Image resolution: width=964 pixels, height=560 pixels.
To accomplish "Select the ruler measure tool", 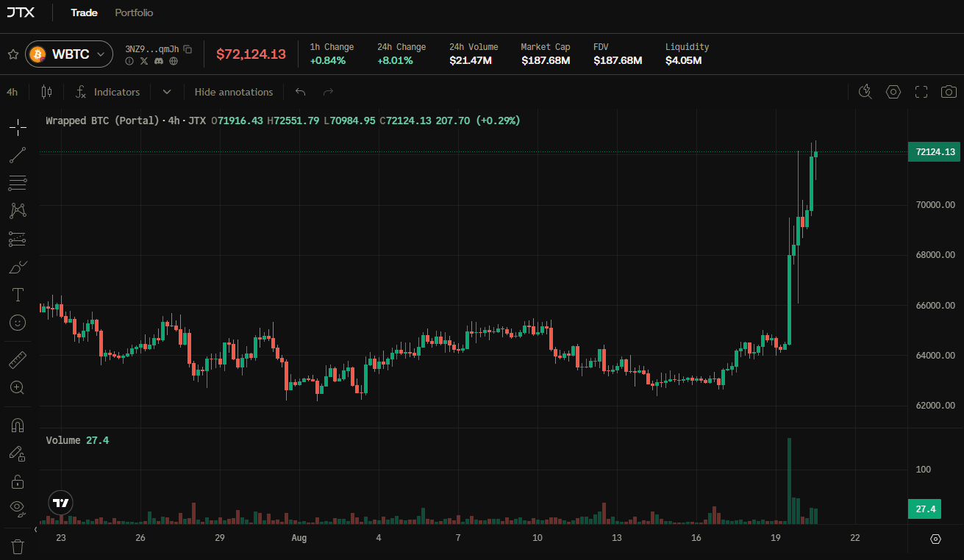I will point(18,359).
